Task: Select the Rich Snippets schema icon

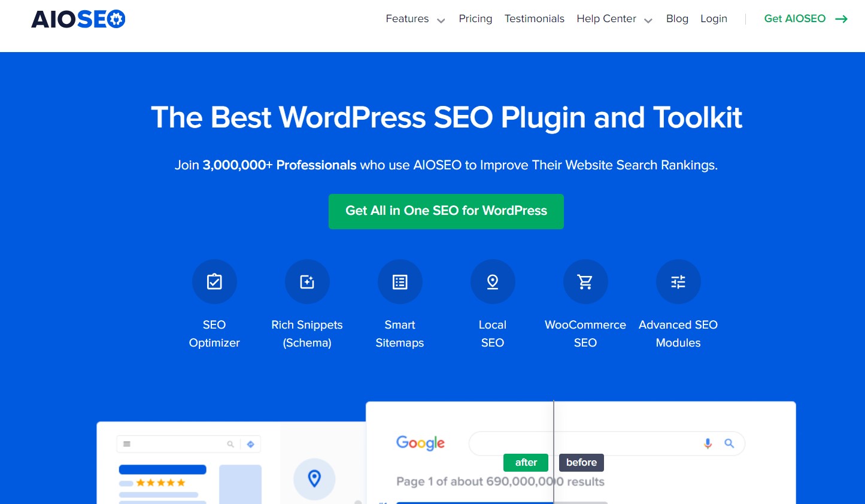Action: coord(307,281)
